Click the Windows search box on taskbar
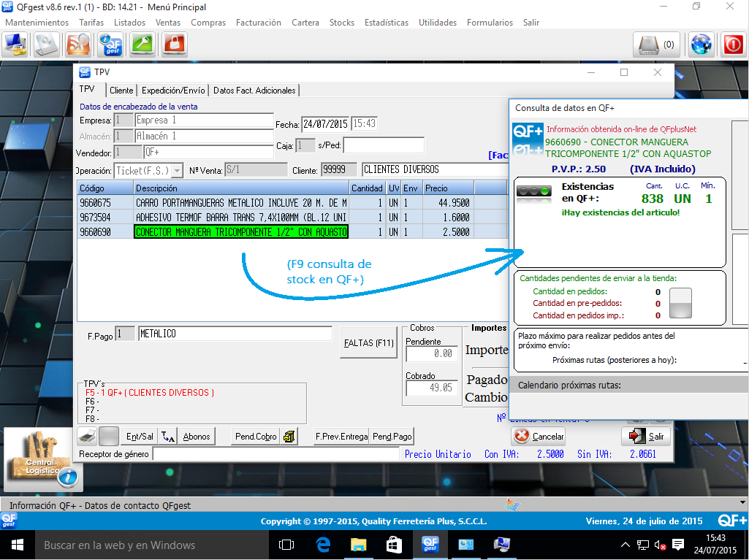The width and height of the screenshot is (749, 560). 153,545
